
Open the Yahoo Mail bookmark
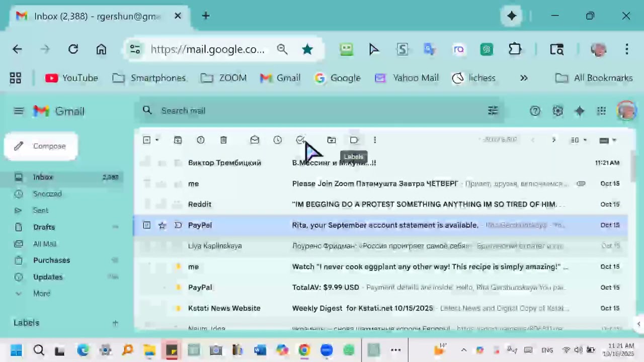(x=407, y=78)
